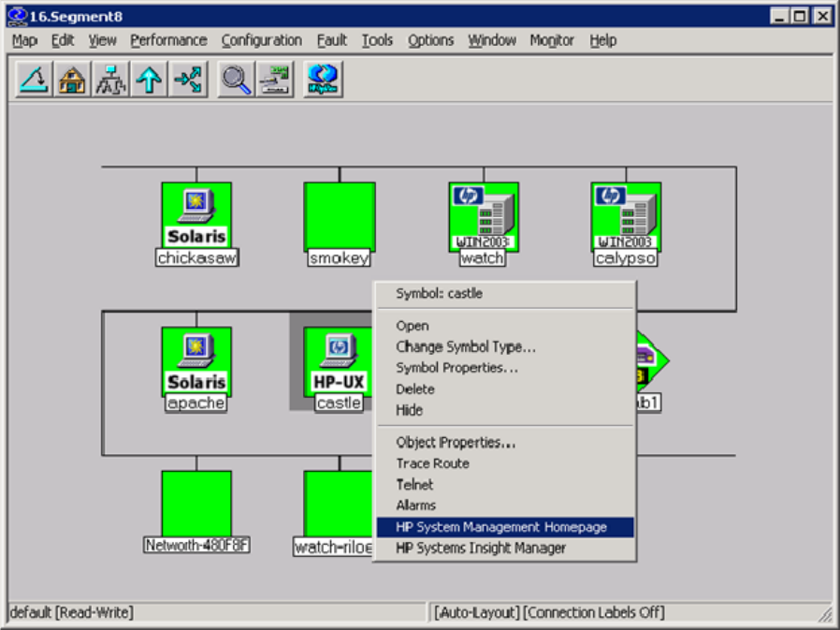Launch HP System Management Homepage menu entry
The width and height of the screenshot is (840, 630).
point(505,527)
